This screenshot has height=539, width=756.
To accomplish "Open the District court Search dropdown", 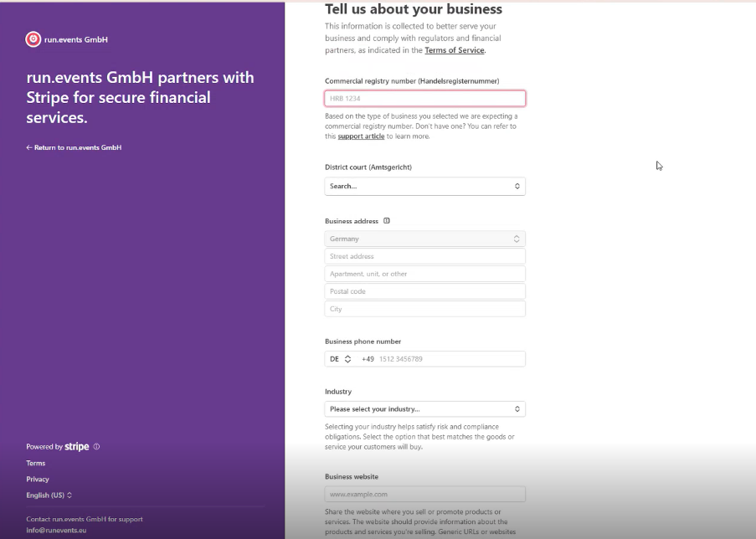I will (424, 186).
